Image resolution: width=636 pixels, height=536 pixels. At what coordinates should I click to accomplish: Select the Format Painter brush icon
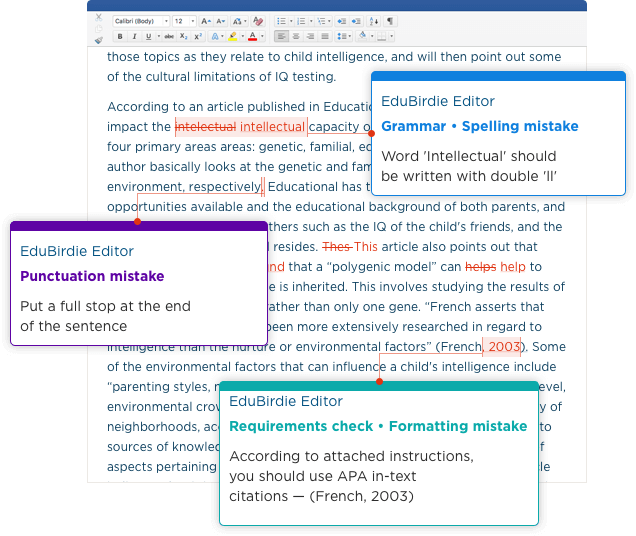[98, 38]
